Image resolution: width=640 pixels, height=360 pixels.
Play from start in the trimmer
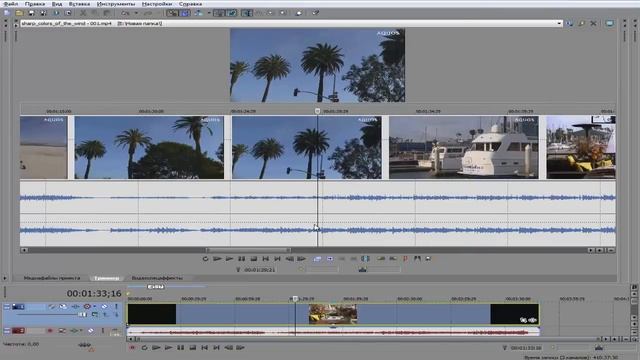pyautogui.click(x=218, y=259)
